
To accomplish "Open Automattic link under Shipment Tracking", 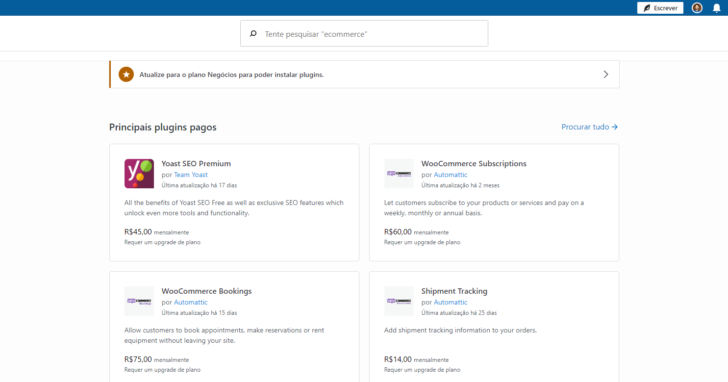I will pos(450,302).
